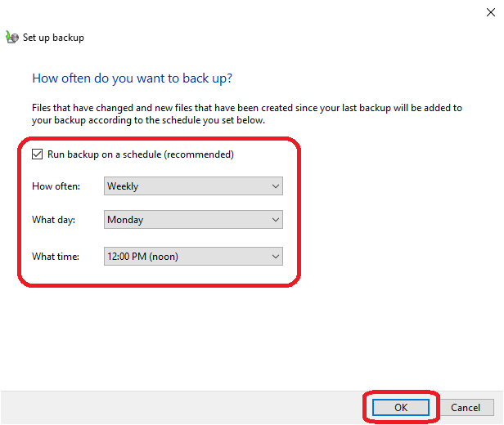Click the 'Set up backup' title text
Viewport: 504px width, 425px height.
coord(53,38)
